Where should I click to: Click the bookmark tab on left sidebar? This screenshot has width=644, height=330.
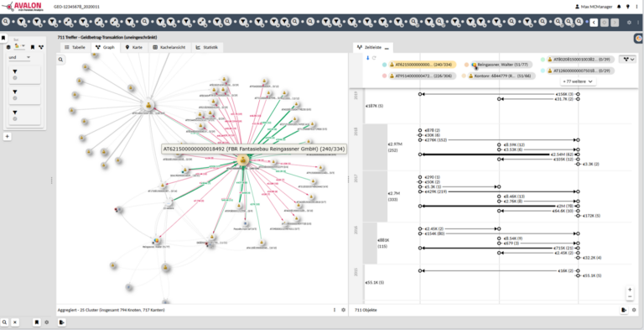[3, 38]
